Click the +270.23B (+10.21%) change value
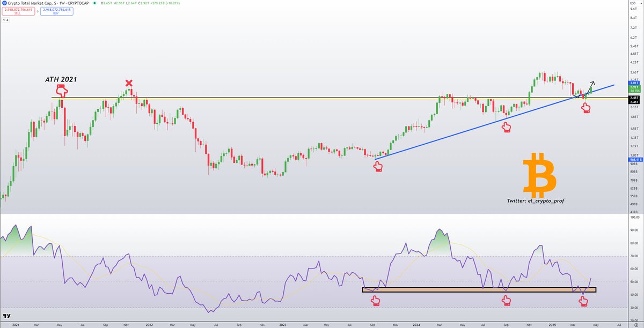 point(165,3)
